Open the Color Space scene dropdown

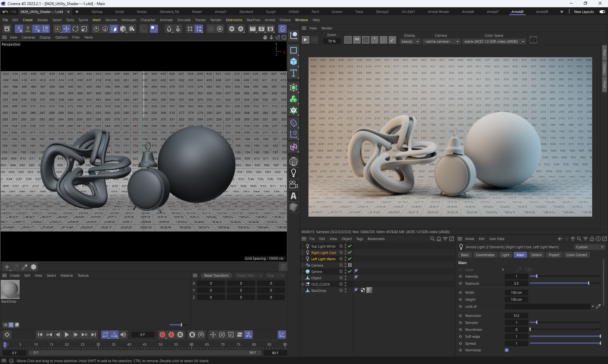click(x=494, y=41)
